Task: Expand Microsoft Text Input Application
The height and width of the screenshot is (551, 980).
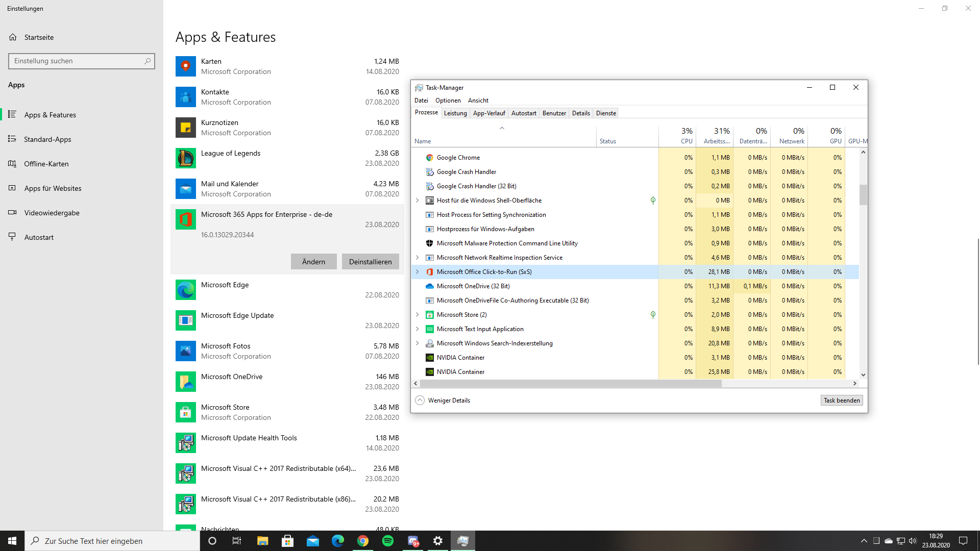Action: click(418, 329)
